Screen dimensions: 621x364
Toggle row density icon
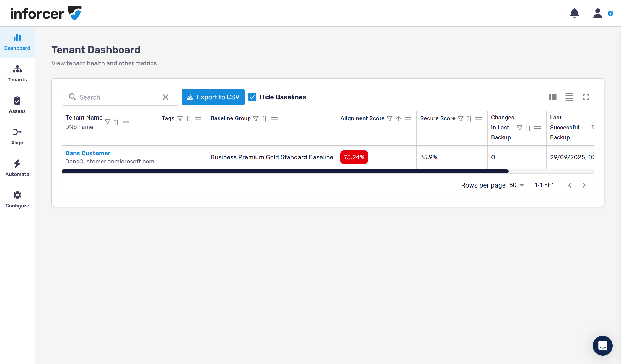569,97
